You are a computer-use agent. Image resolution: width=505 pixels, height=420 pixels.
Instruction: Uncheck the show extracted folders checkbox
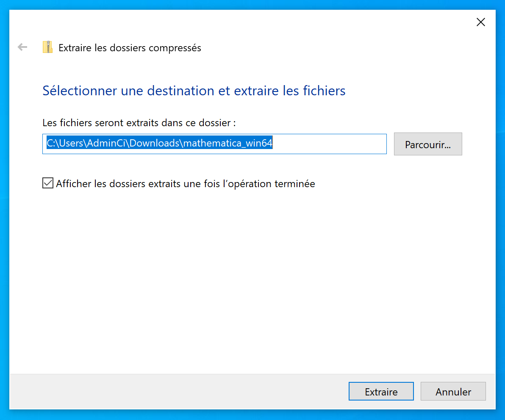(48, 183)
